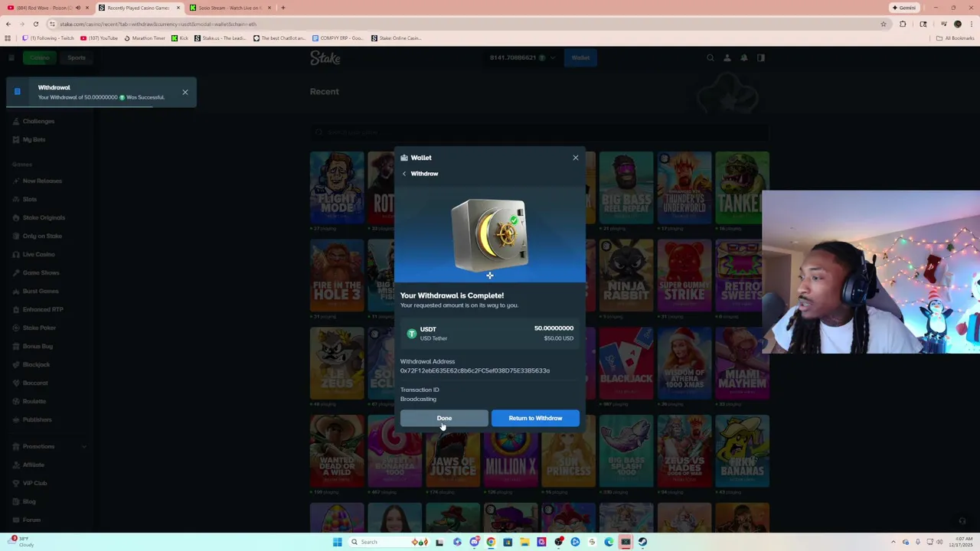
Task: Select the withdrawal address 0x72F12eb... text
Action: [475, 371]
